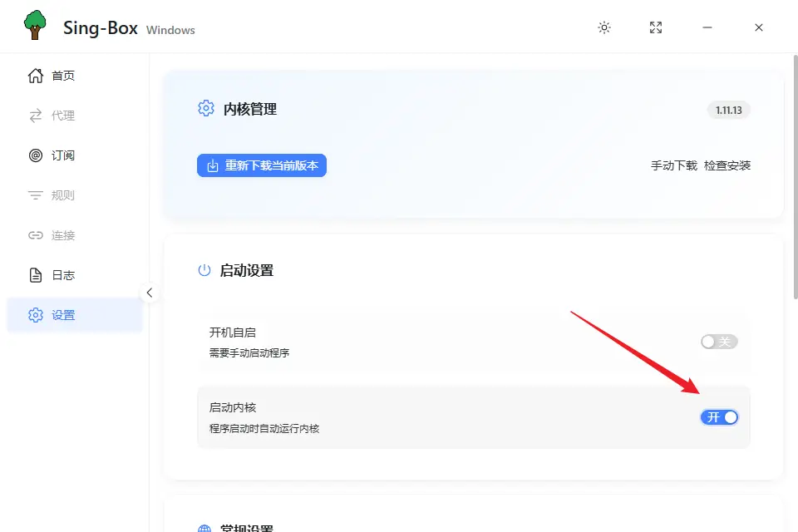Screen dimensions: 798x532
Task: Click the settings gear sidebar icon
Action: click(35, 315)
